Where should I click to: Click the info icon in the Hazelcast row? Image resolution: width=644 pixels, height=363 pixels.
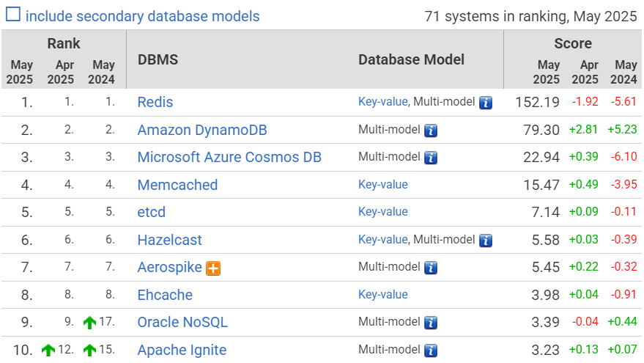(x=486, y=241)
